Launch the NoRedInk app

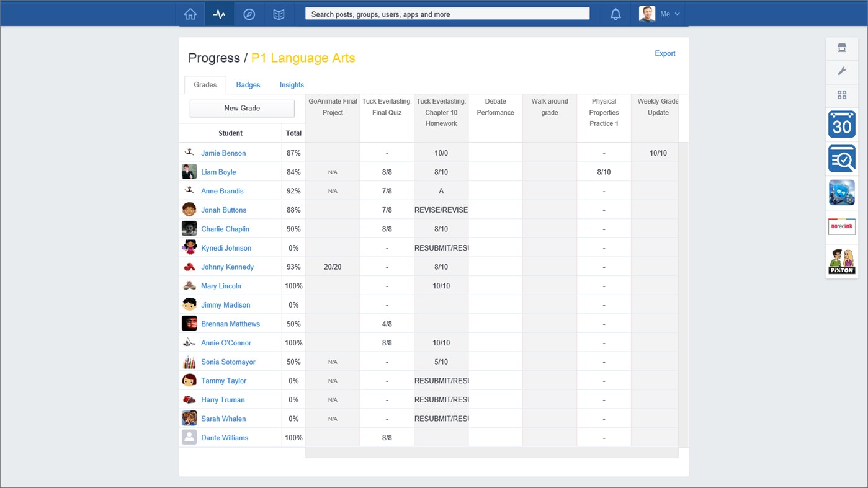click(841, 226)
